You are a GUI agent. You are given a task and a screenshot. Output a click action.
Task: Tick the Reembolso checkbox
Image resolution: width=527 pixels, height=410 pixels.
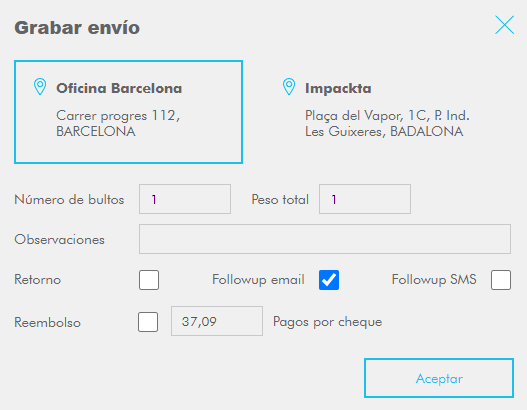click(148, 322)
